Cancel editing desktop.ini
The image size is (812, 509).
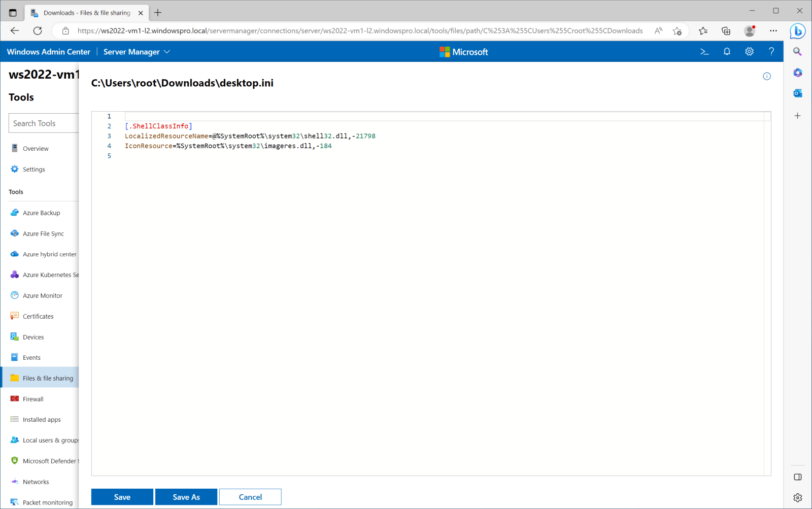(x=250, y=497)
